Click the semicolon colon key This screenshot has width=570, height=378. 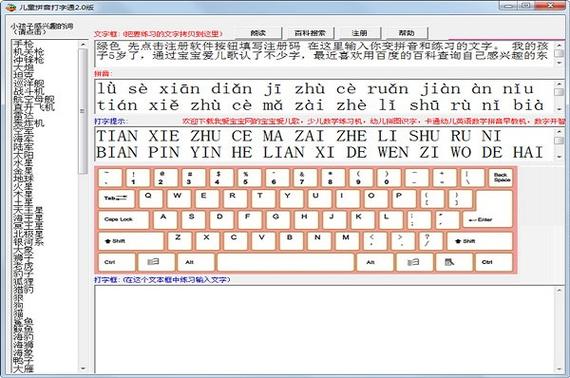click(x=418, y=220)
